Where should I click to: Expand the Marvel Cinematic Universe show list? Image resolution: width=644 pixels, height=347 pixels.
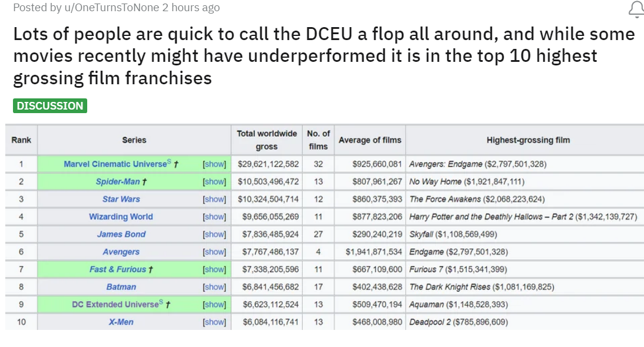click(214, 164)
